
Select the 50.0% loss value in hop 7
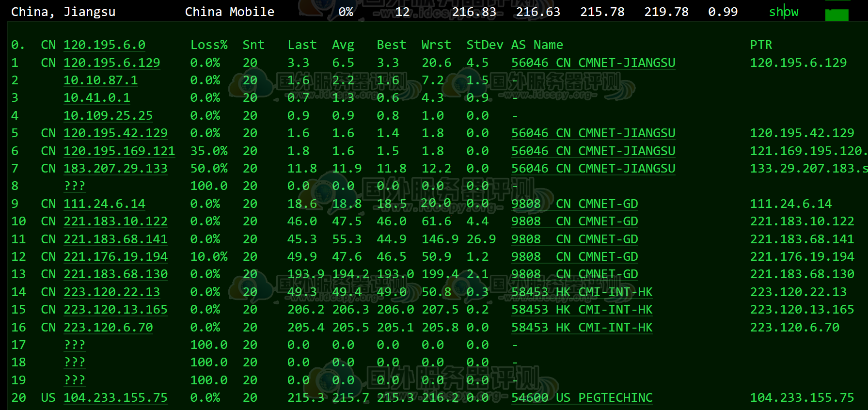[209, 169]
